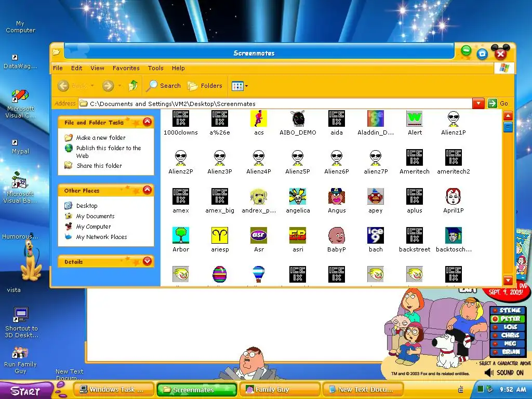532x399 pixels.
Task: Open the File menu
Action: (x=58, y=68)
